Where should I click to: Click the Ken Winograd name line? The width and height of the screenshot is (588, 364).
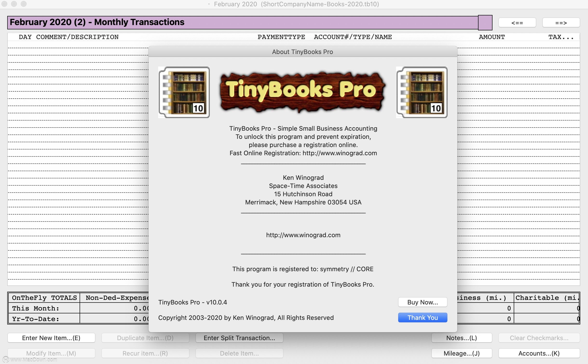303,178
